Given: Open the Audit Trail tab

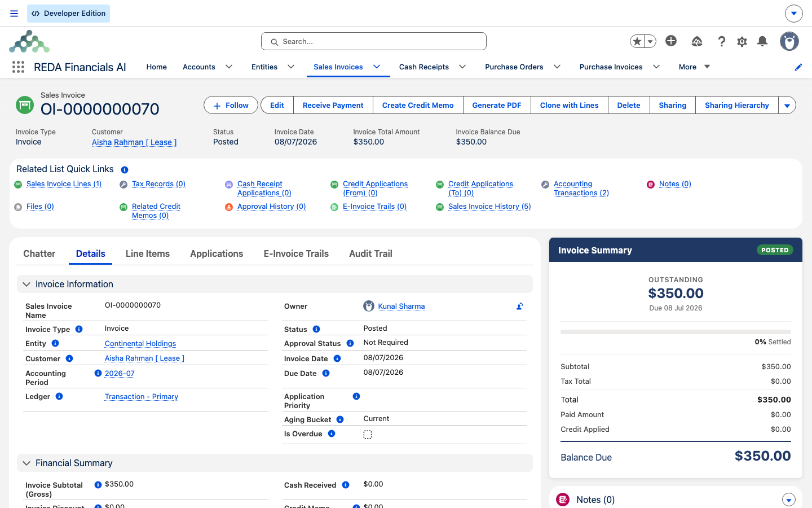Looking at the screenshot, I should [x=370, y=254].
